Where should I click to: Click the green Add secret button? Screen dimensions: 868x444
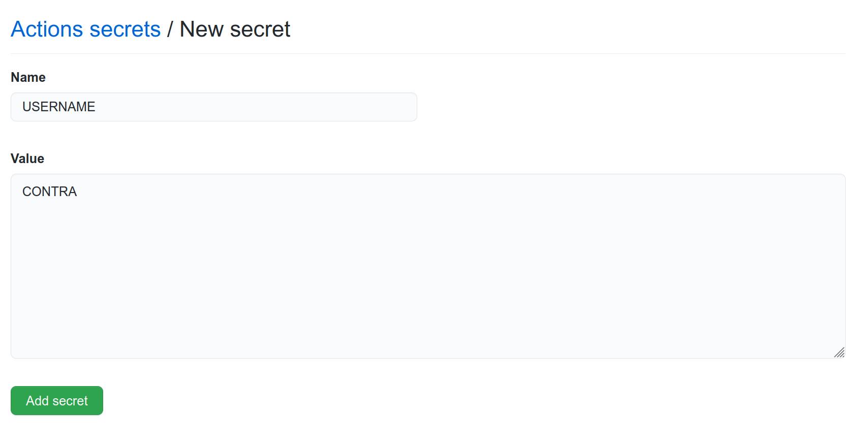(x=57, y=400)
